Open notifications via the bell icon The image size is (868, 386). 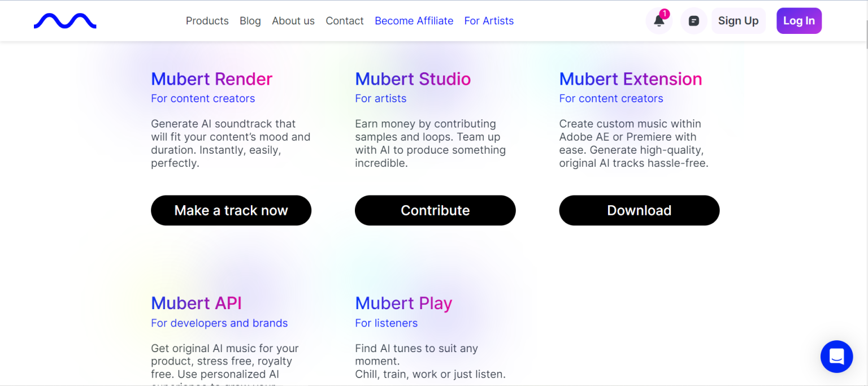tap(658, 20)
